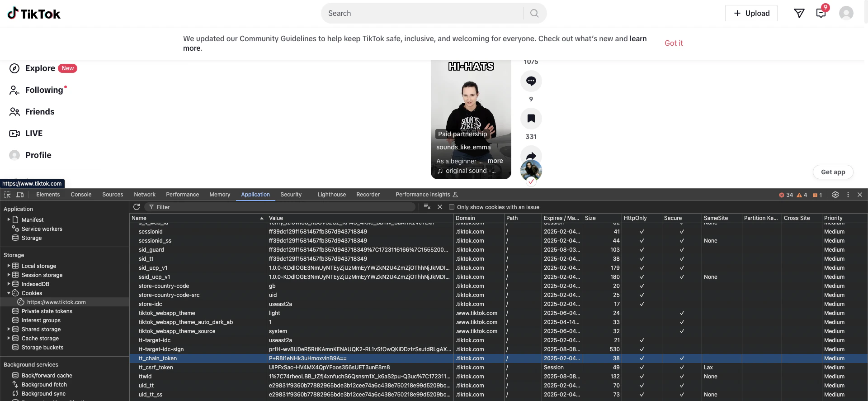The height and width of the screenshot is (401, 868).
Task: Select the tiktok_webapp_theme cookie row
Action: click(499, 313)
